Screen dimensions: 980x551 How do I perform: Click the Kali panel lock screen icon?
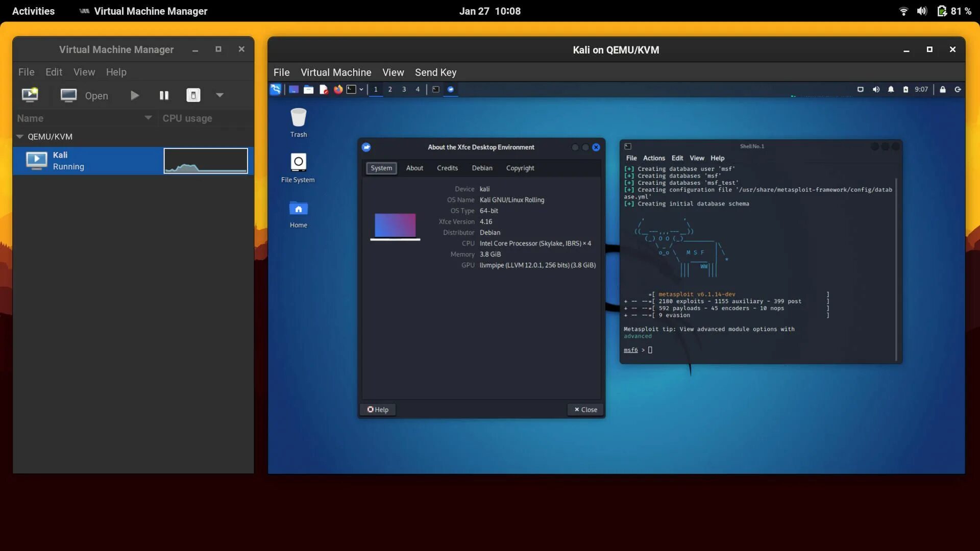tap(943, 89)
